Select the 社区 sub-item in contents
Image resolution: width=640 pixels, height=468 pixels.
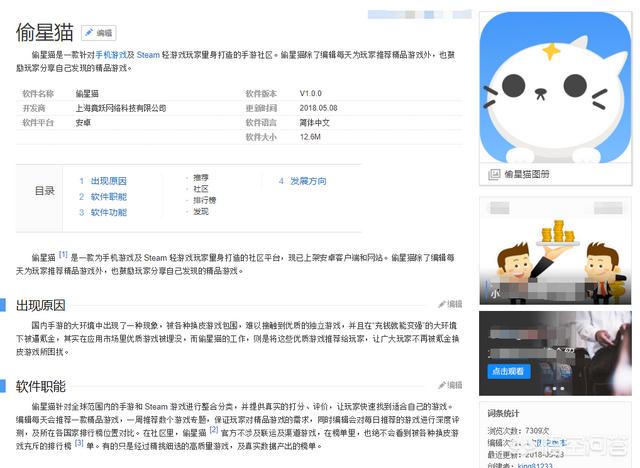click(201, 189)
